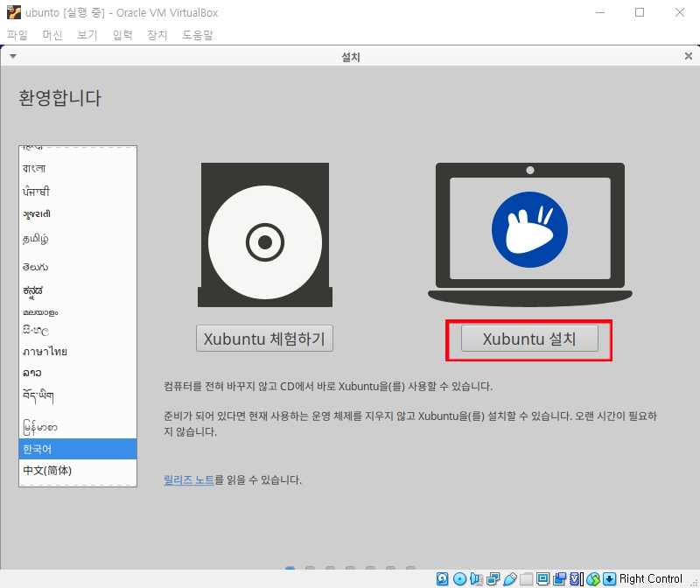Click the optical drive status icon
The height and width of the screenshot is (588, 700).
tap(459, 579)
